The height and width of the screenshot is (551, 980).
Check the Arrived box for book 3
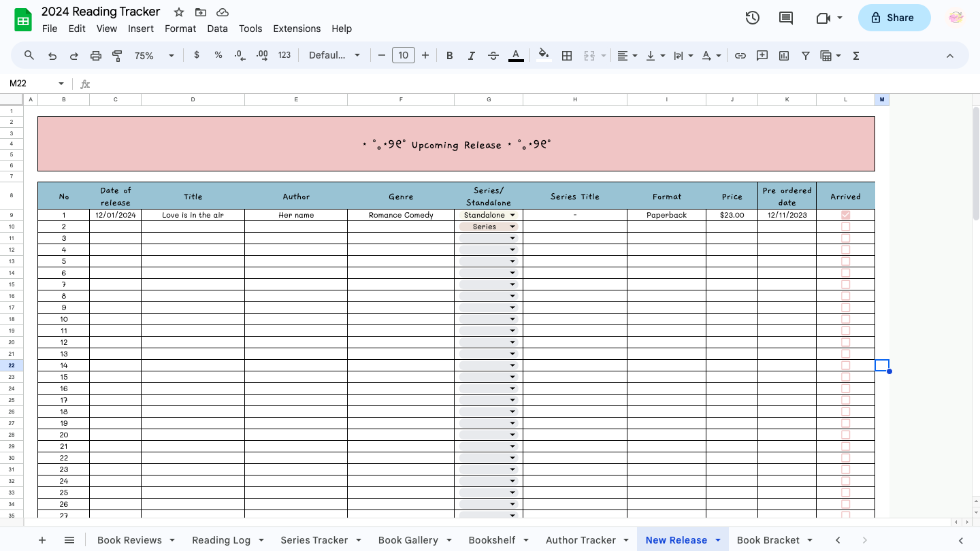pyautogui.click(x=846, y=238)
